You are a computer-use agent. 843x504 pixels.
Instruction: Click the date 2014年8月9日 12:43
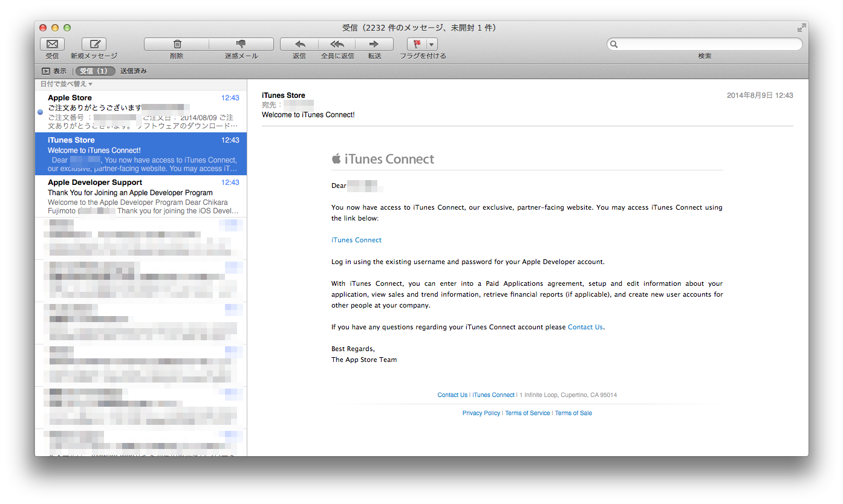pyautogui.click(x=760, y=95)
